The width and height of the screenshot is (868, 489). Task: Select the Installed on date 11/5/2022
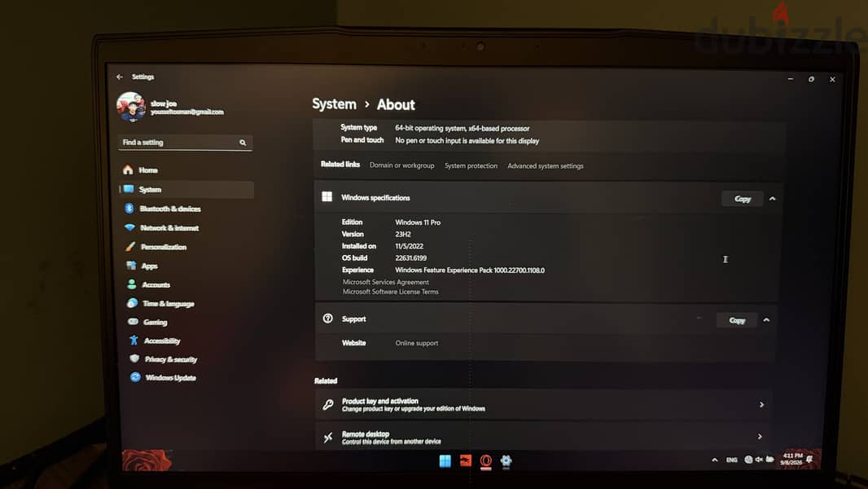click(409, 246)
